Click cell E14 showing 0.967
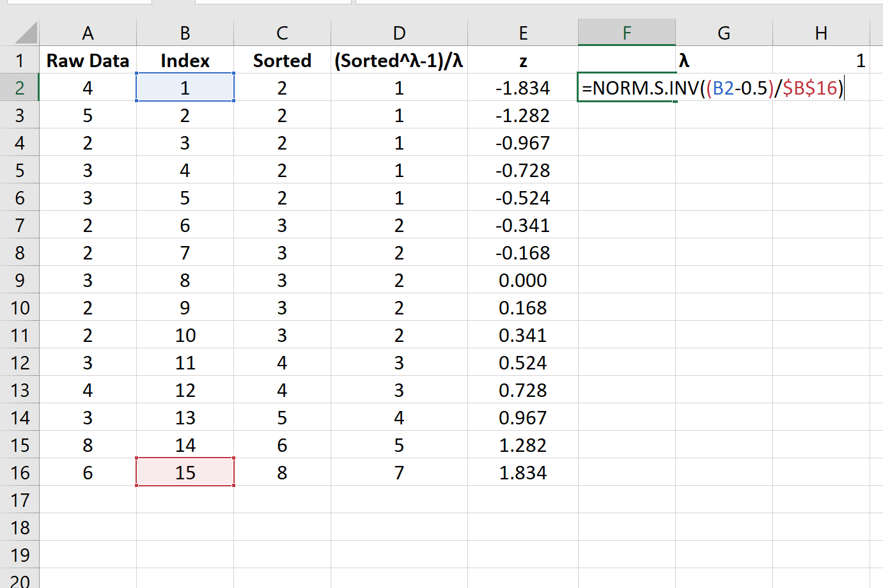This screenshot has height=588, width=883. (x=523, y=417)
